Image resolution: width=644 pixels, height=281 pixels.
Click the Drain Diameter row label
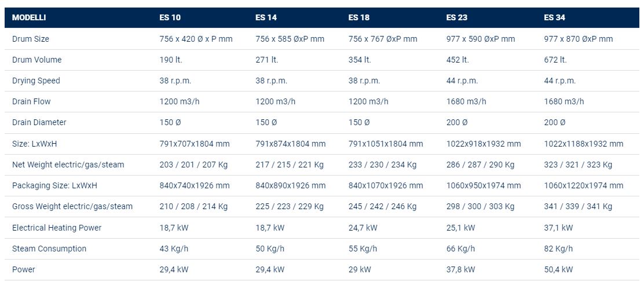(x=39, y=122)
